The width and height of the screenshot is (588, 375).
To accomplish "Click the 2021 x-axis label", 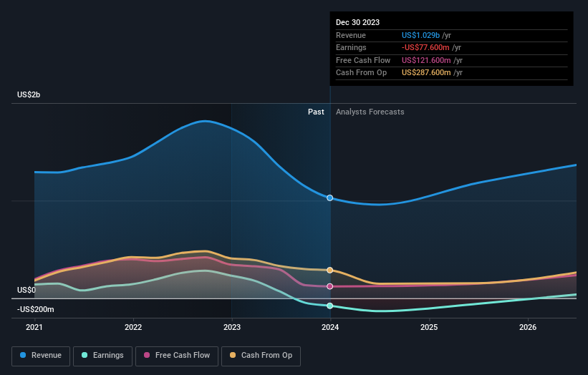I will click(34, 328).
